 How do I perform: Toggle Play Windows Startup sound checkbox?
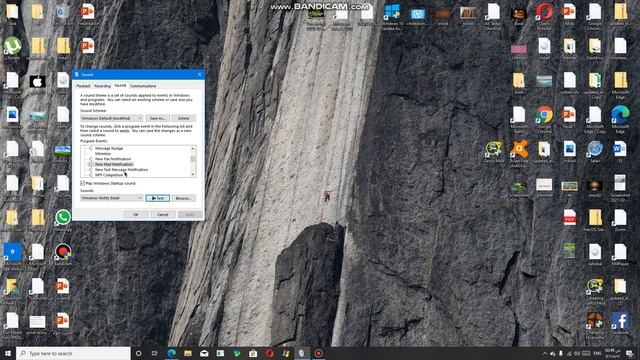[x=82, y=183]
